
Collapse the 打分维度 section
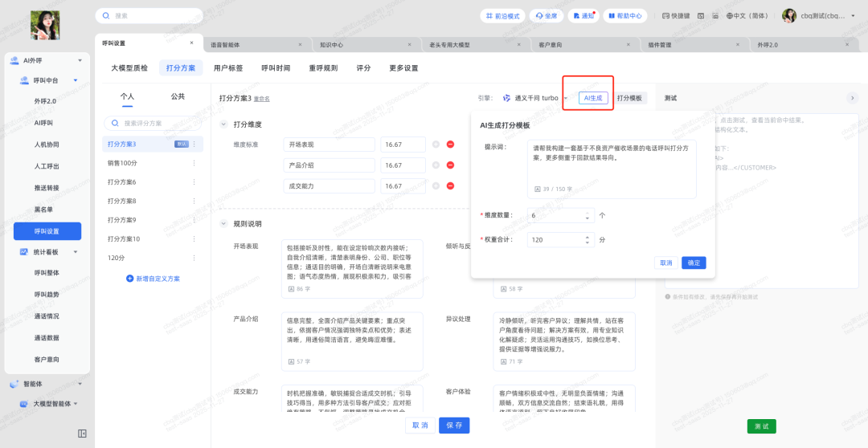coord(223,124)
